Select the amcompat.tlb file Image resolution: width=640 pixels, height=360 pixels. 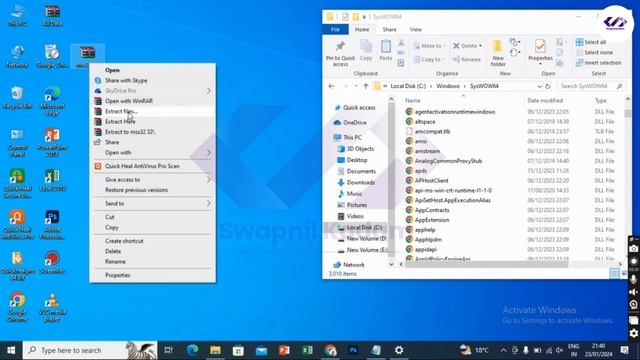point(428,131)
